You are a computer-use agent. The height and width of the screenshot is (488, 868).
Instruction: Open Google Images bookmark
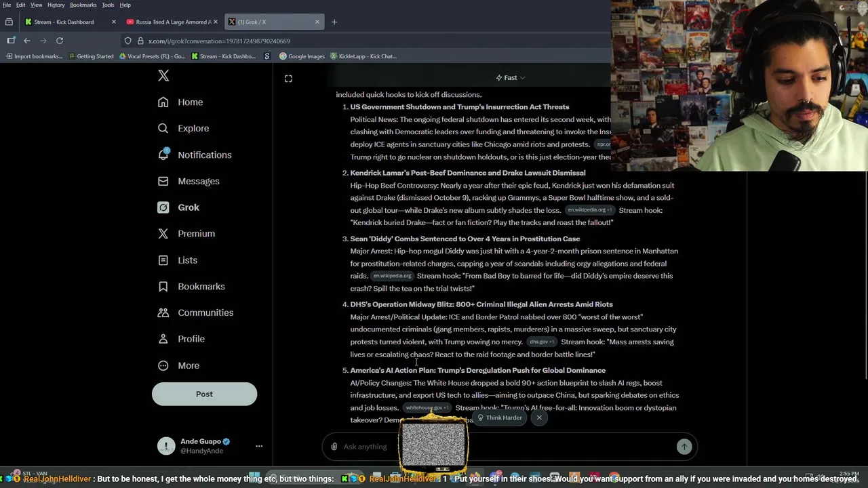coord(302,56)
